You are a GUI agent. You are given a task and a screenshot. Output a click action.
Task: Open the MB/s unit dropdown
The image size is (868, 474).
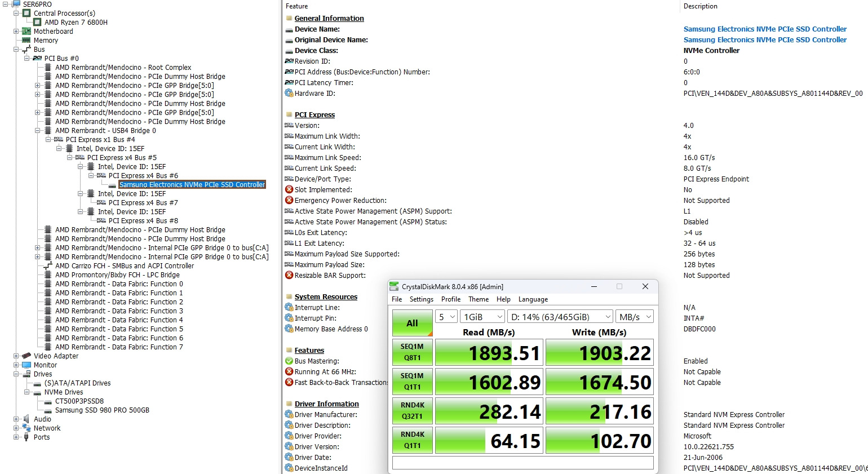[x=634, y=317]
